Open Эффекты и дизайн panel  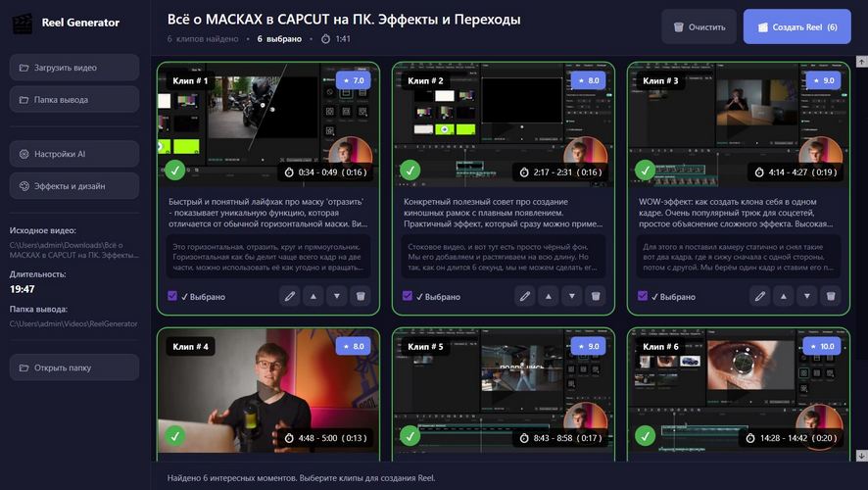pos(74,186)
